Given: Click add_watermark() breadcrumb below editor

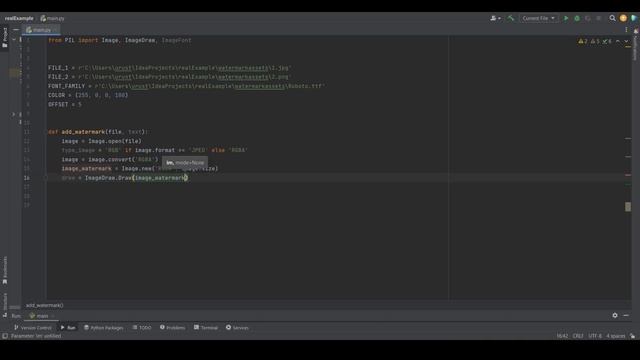Looking at the screenshot, I should click(44, 305).
